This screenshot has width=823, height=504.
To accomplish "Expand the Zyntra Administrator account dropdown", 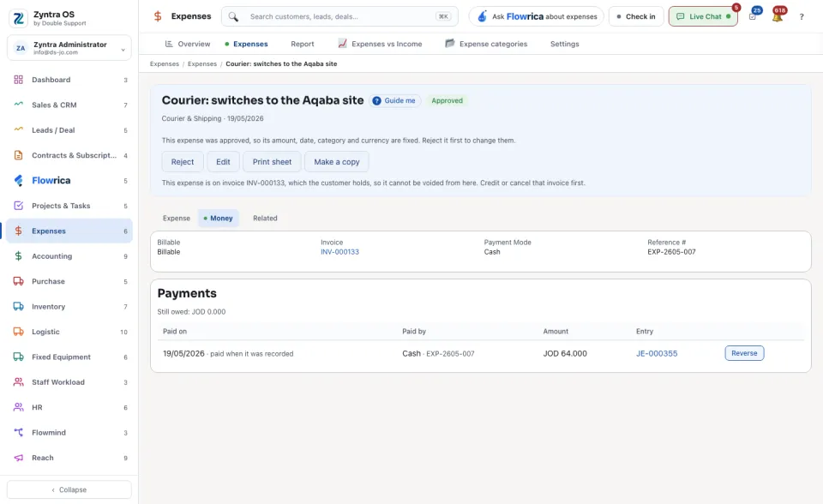I will [x=69, y=48].
